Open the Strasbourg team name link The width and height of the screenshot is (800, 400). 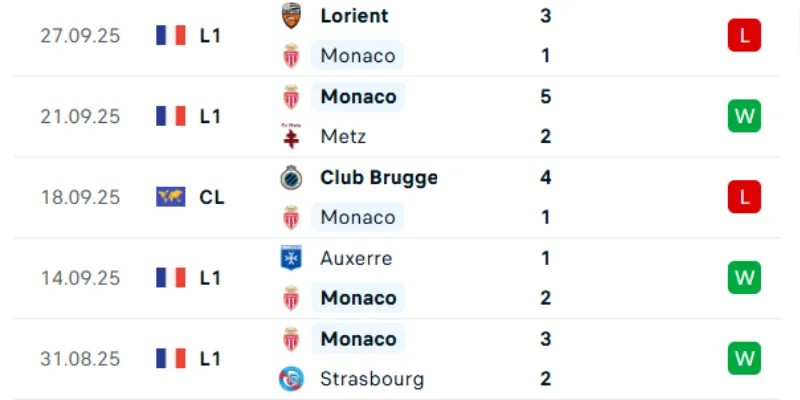coord(372,379)
